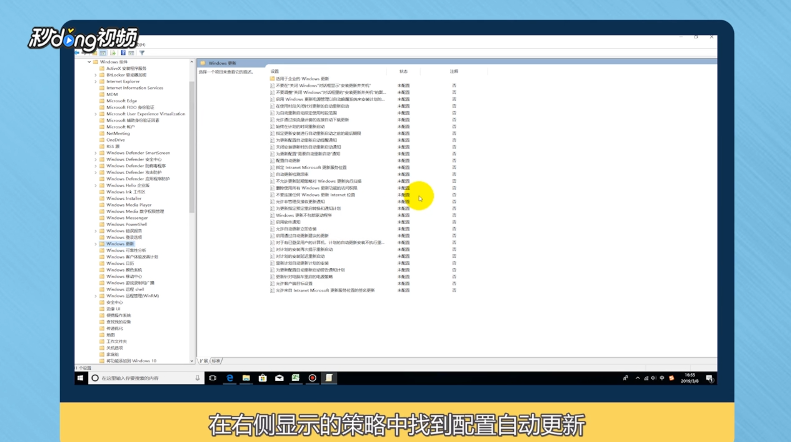
Task: Click the active policy editor taskbar icon
Action: tap(329, 378)
